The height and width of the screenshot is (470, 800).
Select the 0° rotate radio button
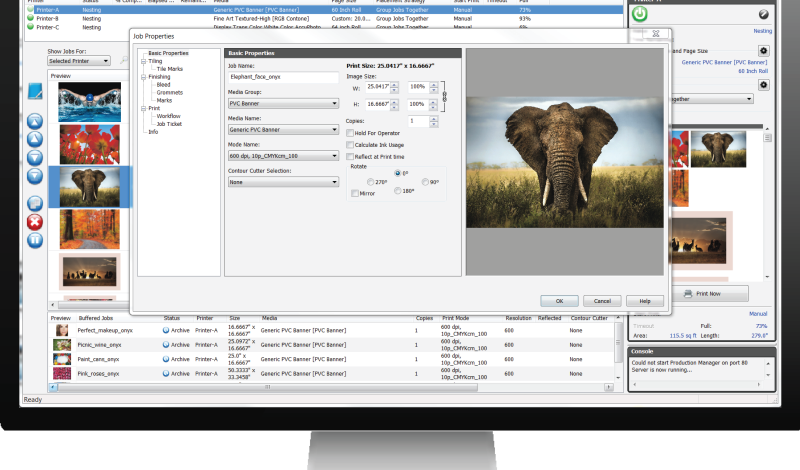coord(397,173)
